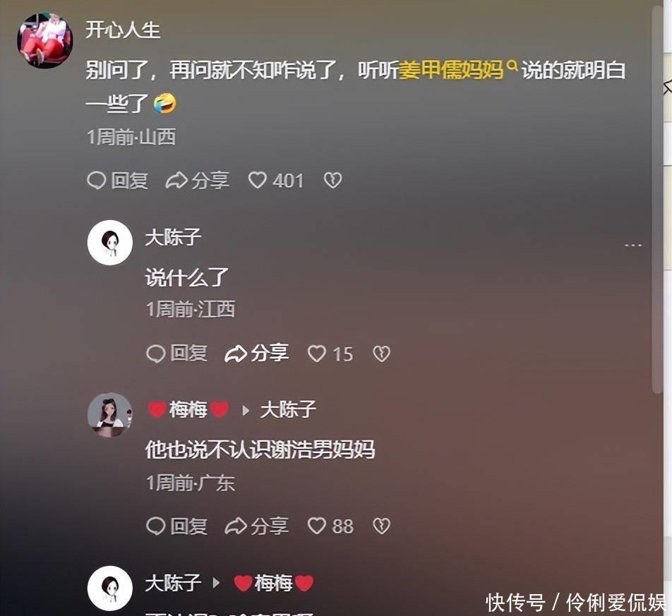Screen dimensions: 672x616
Task: Share 梅梅's reply comment
Action: point(257,526)
